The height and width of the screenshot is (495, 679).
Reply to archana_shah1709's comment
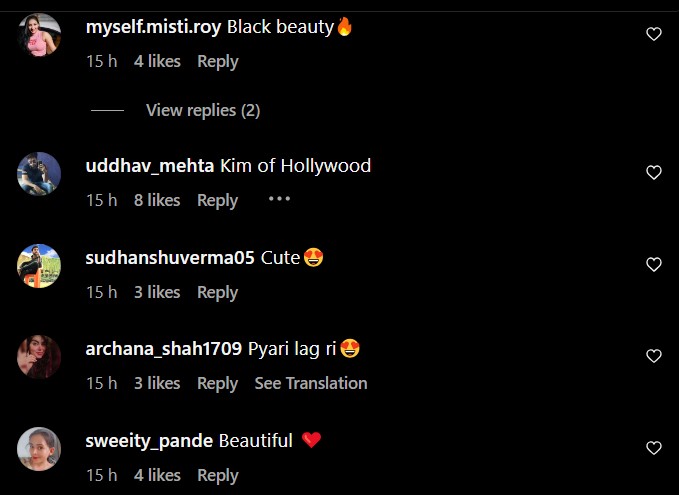218,384
